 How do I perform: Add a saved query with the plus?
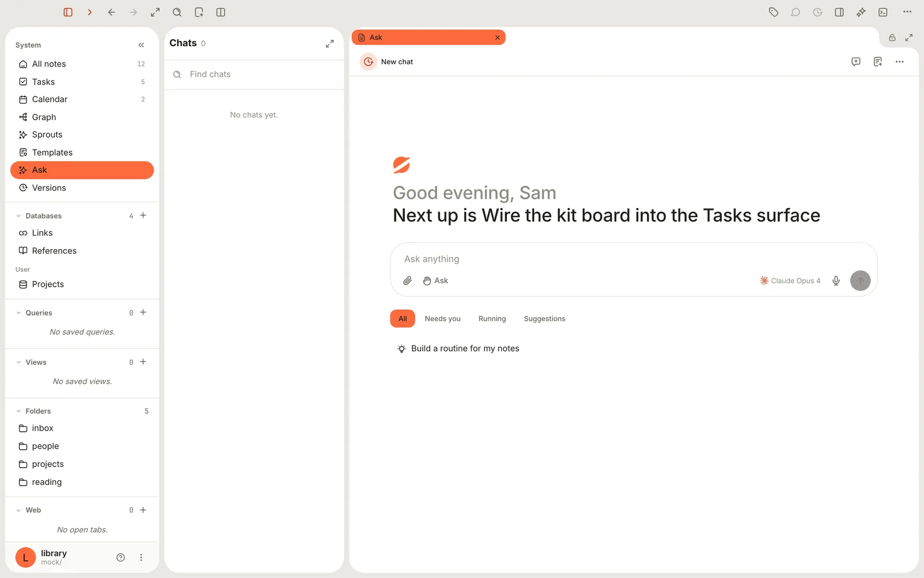tap(143, 313)
